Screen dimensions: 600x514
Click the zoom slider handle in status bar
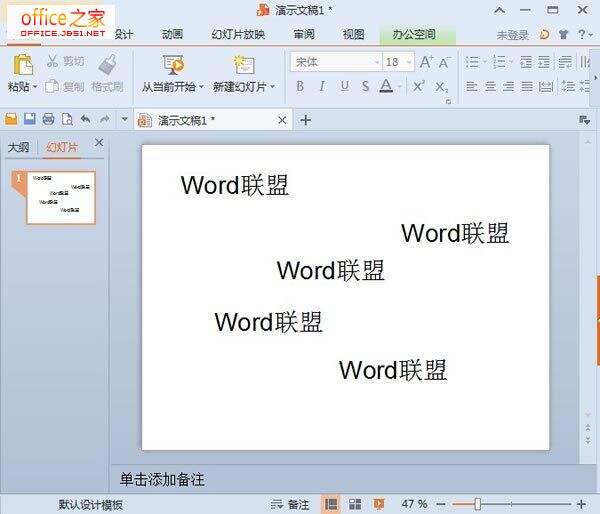pyautogui.click(x=478, y=504)
